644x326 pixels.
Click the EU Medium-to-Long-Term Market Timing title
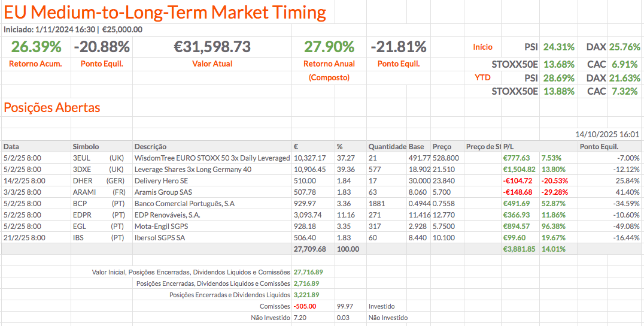[x=165, y=12]
